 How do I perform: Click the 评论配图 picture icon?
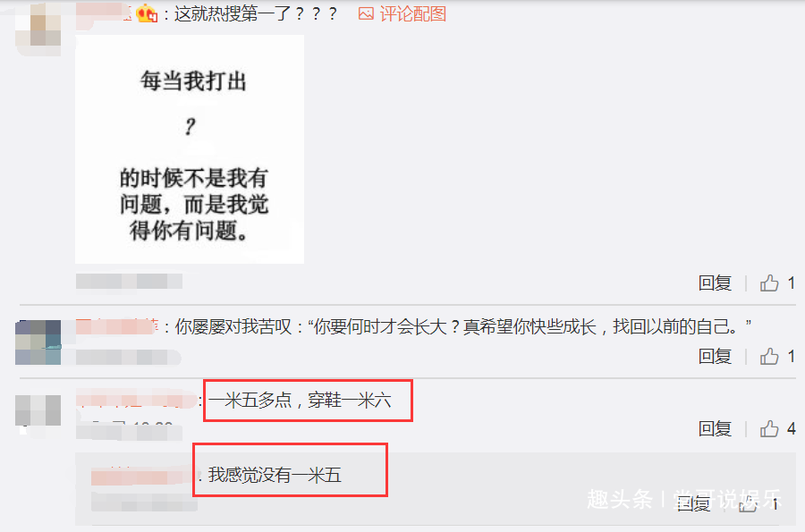tap(366, 13)
